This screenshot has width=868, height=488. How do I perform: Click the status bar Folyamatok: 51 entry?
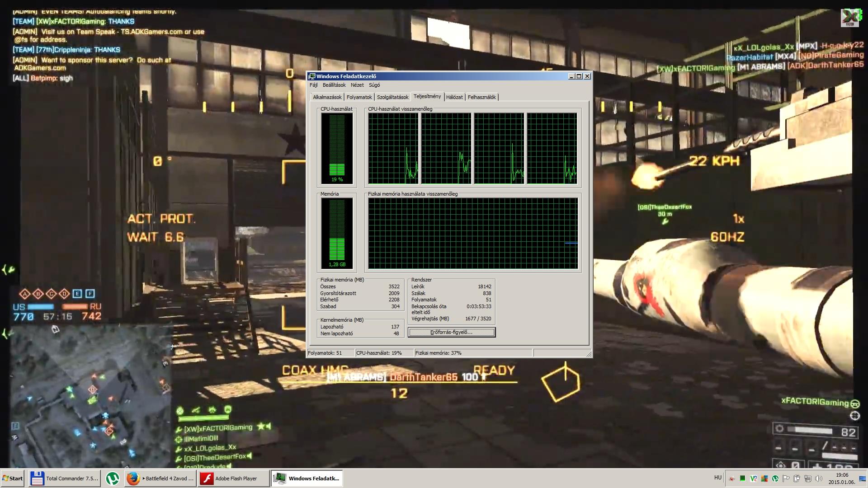click(330, 353)
